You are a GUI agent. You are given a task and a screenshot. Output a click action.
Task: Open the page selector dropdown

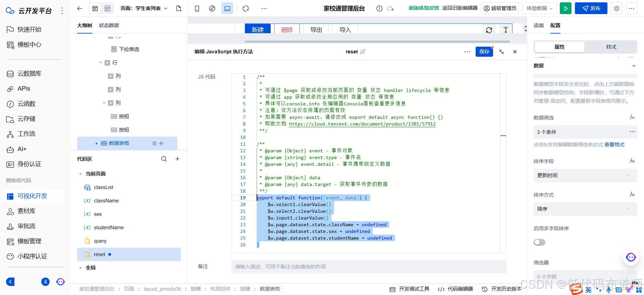tap(144, 8)
